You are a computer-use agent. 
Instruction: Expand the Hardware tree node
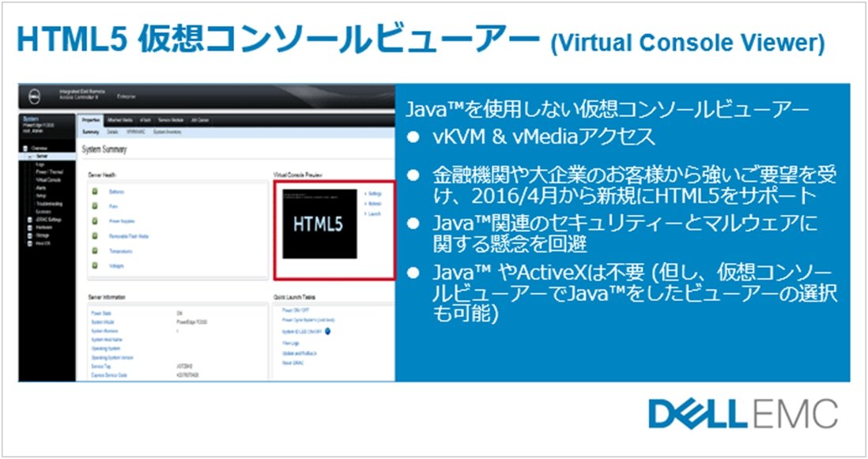point(29,228)
